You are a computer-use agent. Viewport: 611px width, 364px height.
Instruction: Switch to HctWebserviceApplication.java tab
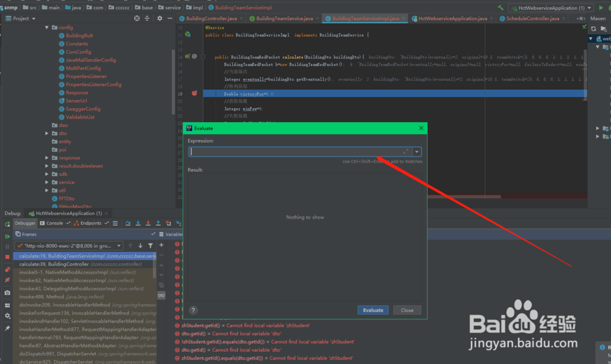[x=452, y=18]
